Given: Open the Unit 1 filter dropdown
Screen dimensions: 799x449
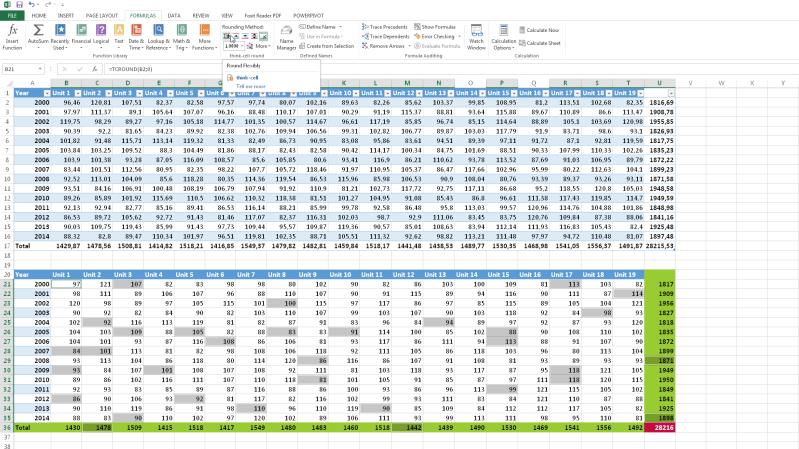Looking at the screenshot, I should tap(78, 93).
